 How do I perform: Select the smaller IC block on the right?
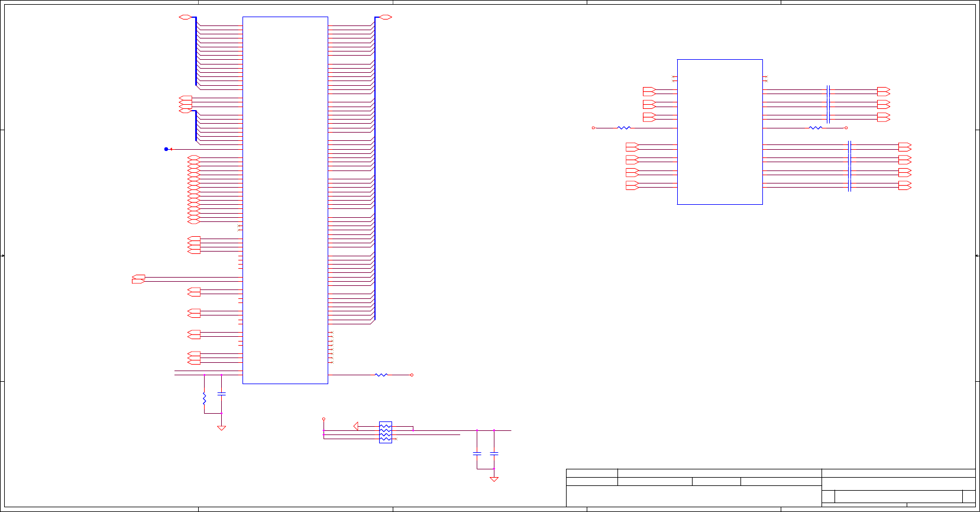click(x=720, y=132)
